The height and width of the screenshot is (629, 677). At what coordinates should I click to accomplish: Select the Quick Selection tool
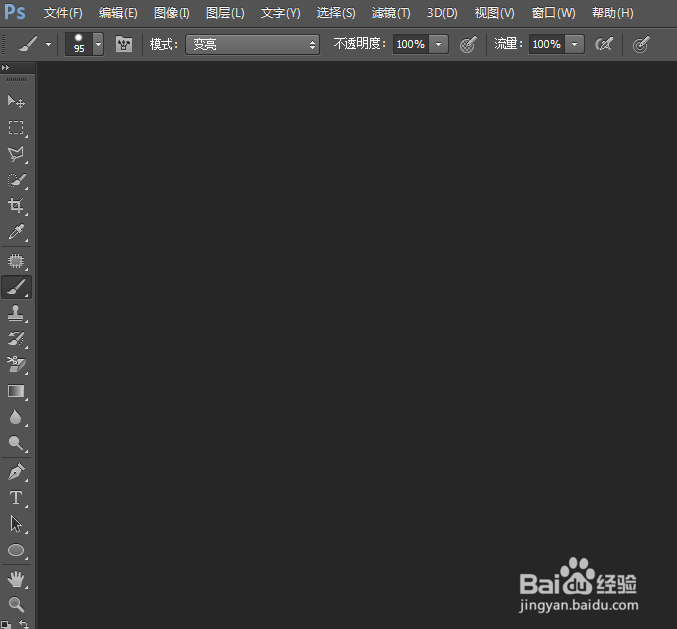click(x=16, y=180)
